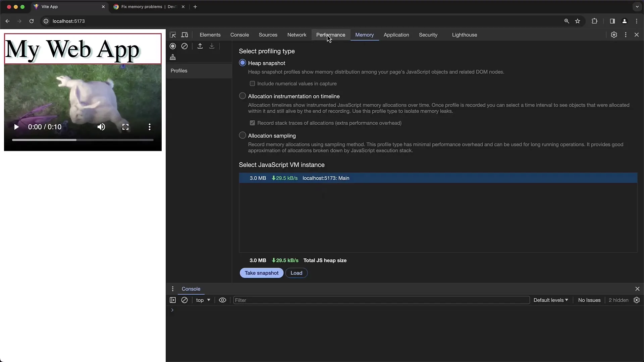Click the stop profiling icon

[184, 46]
